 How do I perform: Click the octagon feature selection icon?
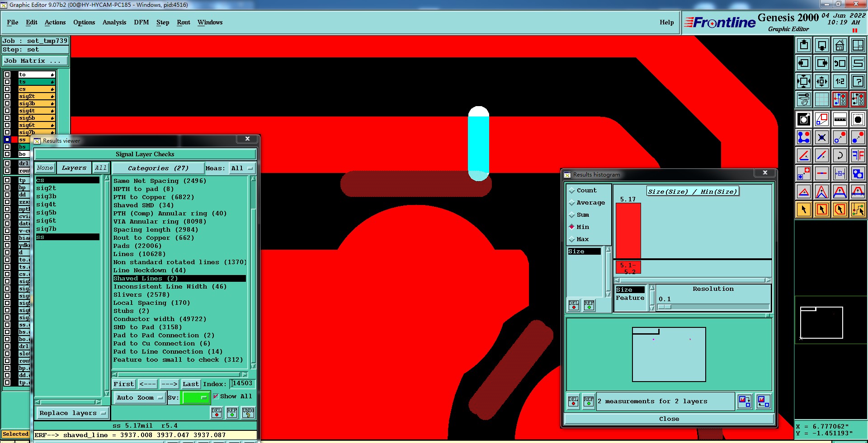click(858, 119)
